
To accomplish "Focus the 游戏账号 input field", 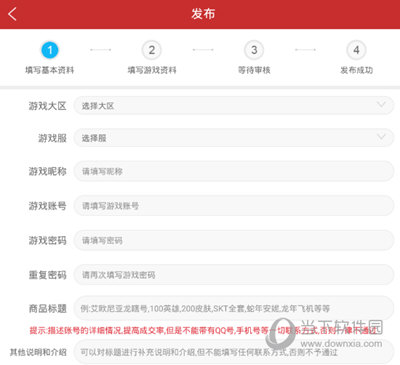I will [234, 206].
